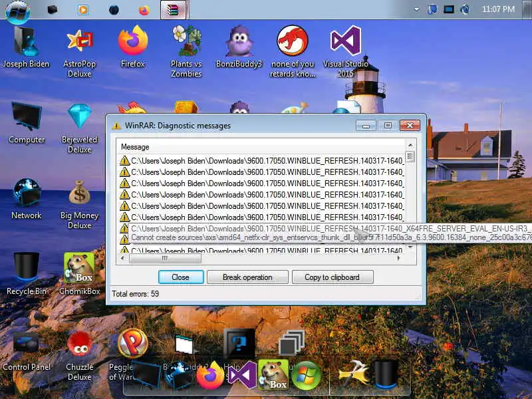The image size is (532, 399).
Task: Maximize the WinRAR Diagnostic messages window
Action: tap(388, 126)
